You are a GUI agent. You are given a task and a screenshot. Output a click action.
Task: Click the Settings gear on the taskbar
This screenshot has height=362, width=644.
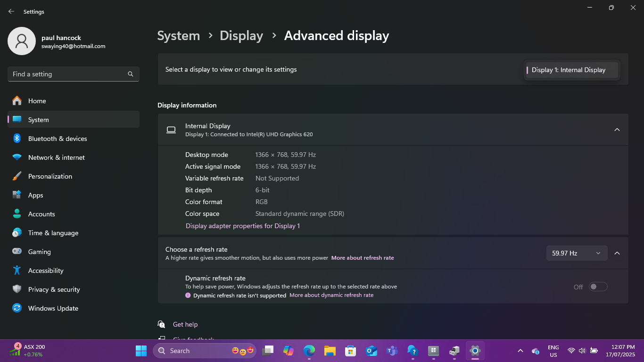(475, 351)
